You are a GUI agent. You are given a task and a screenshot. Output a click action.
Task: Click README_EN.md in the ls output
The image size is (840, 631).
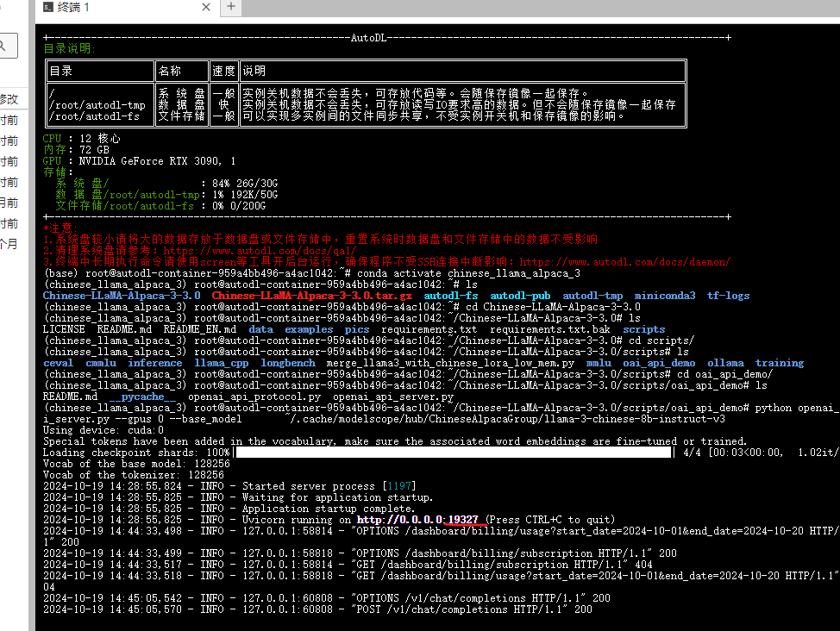click(x=199, y=329)
